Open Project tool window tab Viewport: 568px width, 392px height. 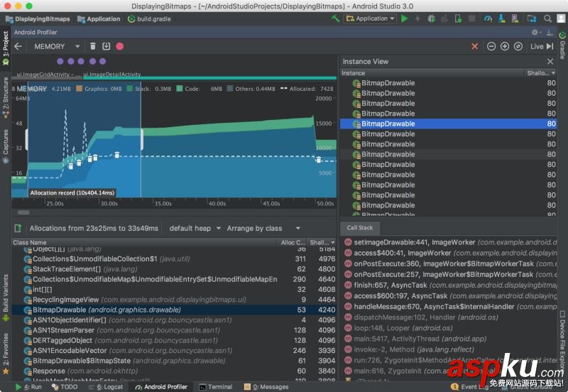(x=6, y=48)
